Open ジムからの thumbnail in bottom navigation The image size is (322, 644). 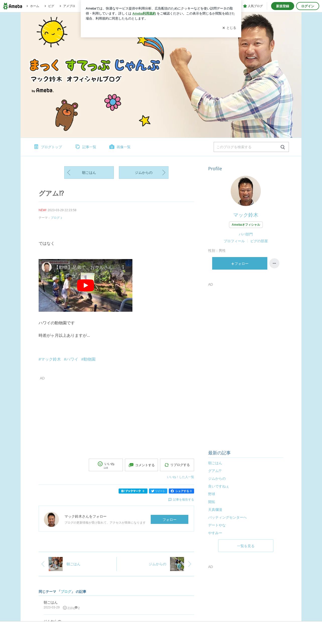coord(177,564)
